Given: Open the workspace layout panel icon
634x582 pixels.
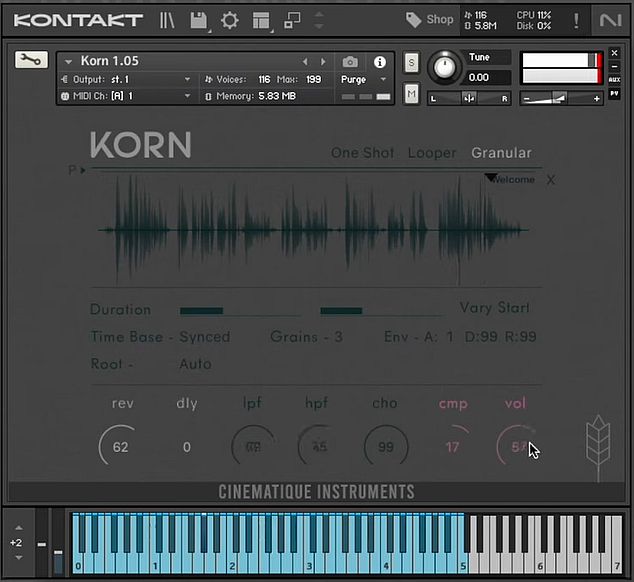Looking at the screenshot, I should [261, 20].
